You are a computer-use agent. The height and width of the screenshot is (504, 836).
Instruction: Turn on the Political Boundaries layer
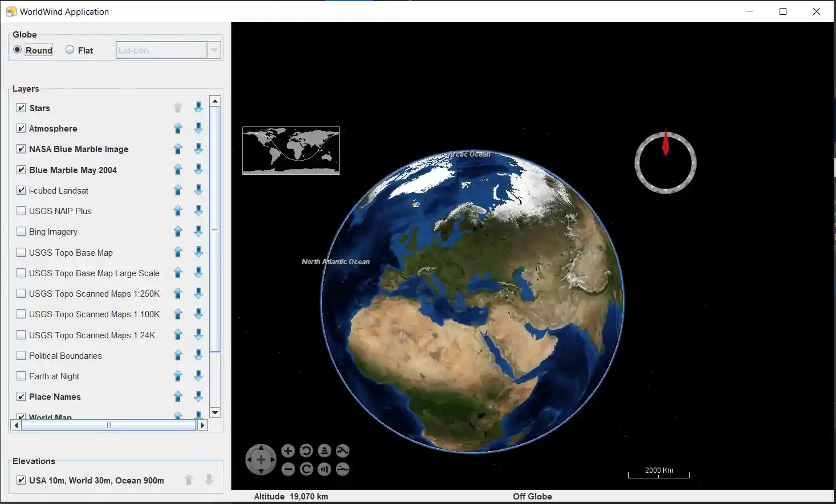click(x=21, y=356)
